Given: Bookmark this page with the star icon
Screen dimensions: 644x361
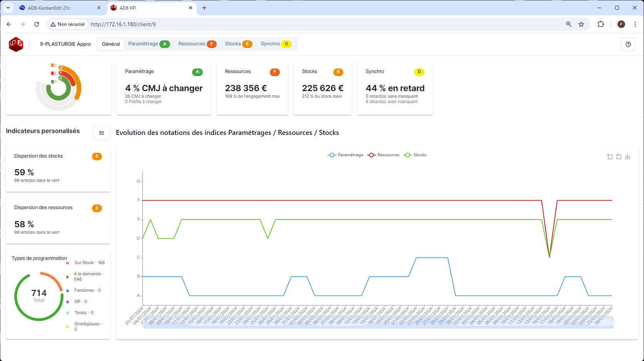Looking at the screenshot, I should (x=581, y=24).
